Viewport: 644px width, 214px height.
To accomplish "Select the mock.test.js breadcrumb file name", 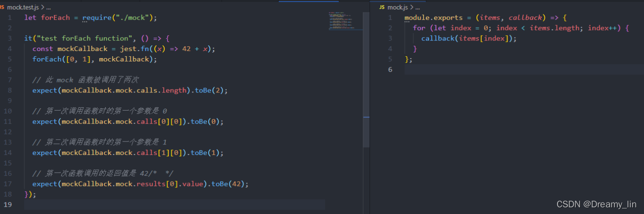I will coord(23,8).
